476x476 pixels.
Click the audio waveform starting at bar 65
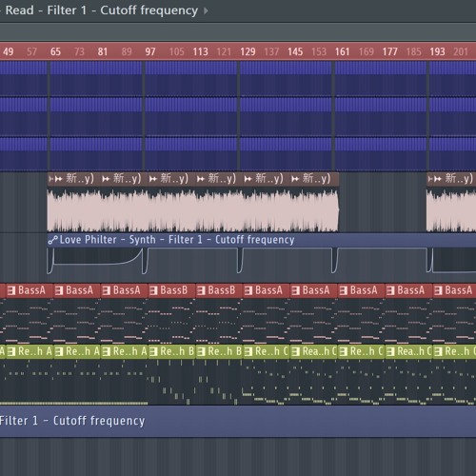point(193,210)
